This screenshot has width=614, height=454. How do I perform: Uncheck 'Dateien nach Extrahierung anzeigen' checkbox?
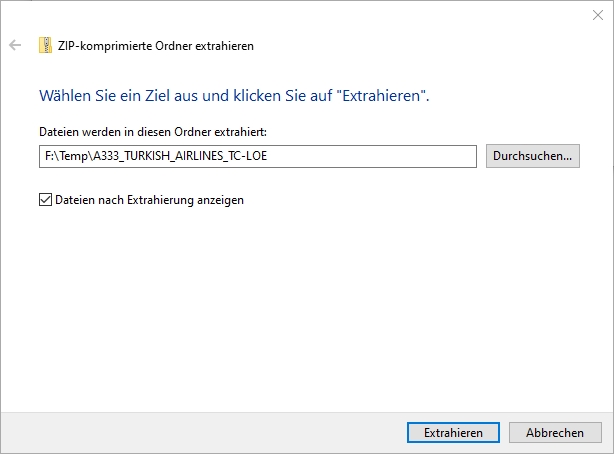pyautogui.click(x=45, y=200)
